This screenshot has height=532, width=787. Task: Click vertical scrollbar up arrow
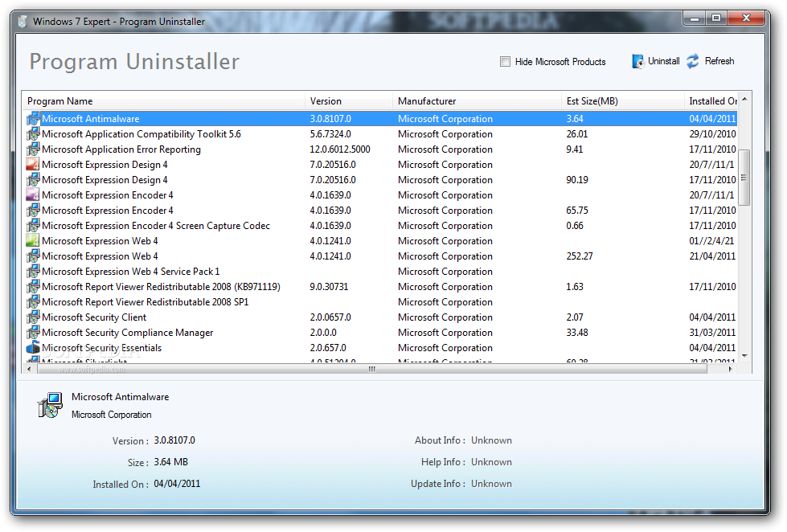(745, 100)
